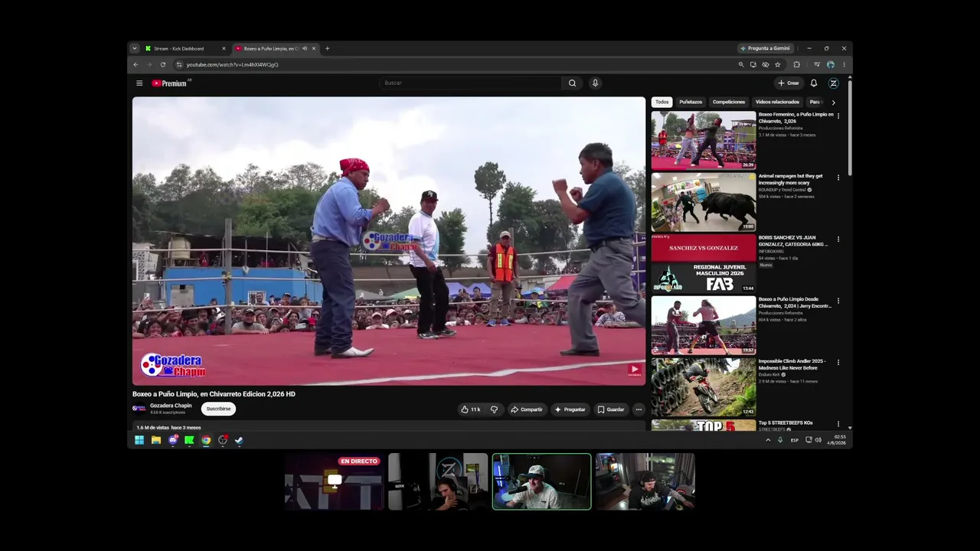
Task: Open the YouTube account avatar menu
Action: click(x=834, y=83)
